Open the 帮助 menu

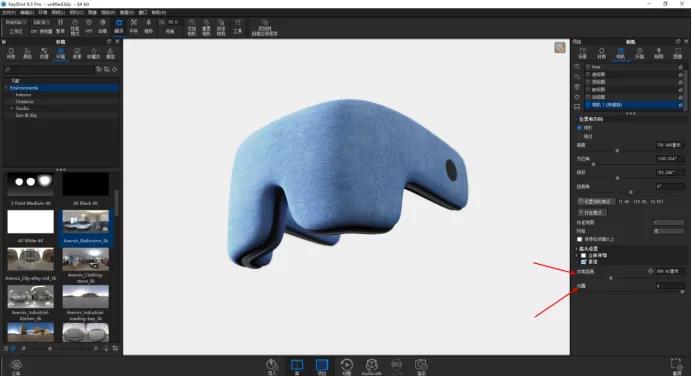tap(159, 12)
